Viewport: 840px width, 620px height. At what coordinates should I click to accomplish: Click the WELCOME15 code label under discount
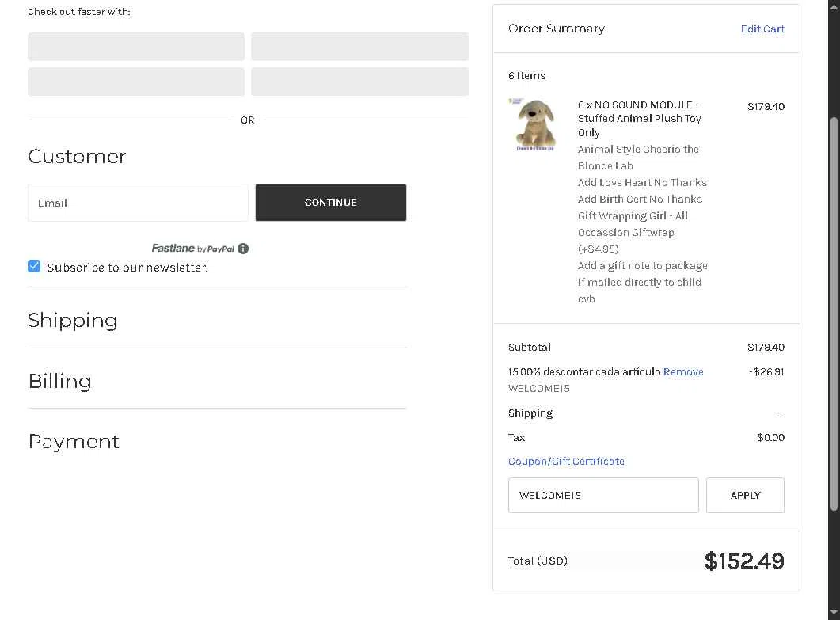(x=539, y=389)
